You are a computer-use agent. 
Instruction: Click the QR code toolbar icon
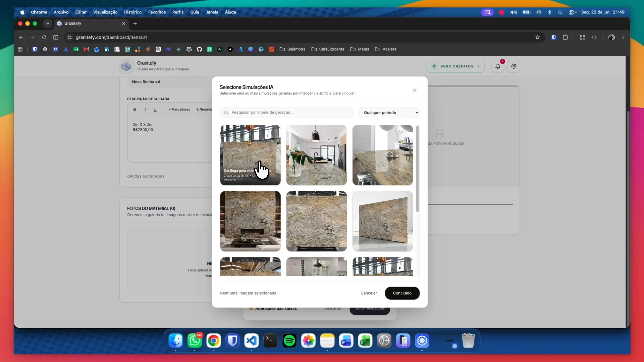point(583,37)
